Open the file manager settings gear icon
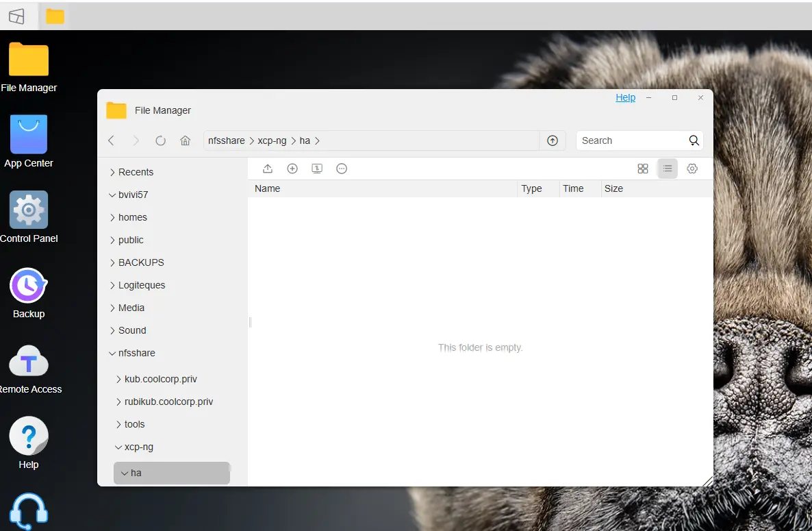Viewport: 812px width, 531px height. point(692,169)
